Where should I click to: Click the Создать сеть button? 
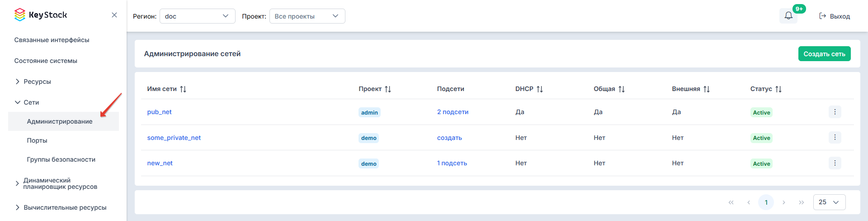[x=824, y=53]
